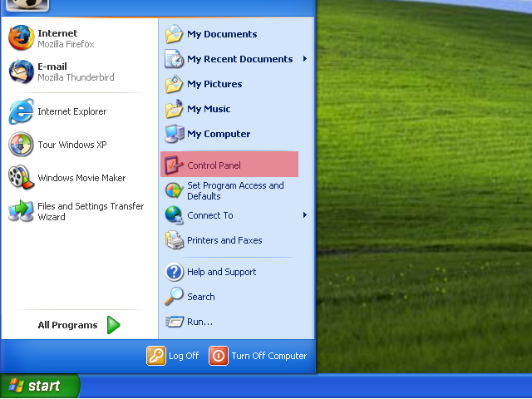Select Set Program Access and Defaults text
This screenshot has height=399, width=532.
click(235, 190)
